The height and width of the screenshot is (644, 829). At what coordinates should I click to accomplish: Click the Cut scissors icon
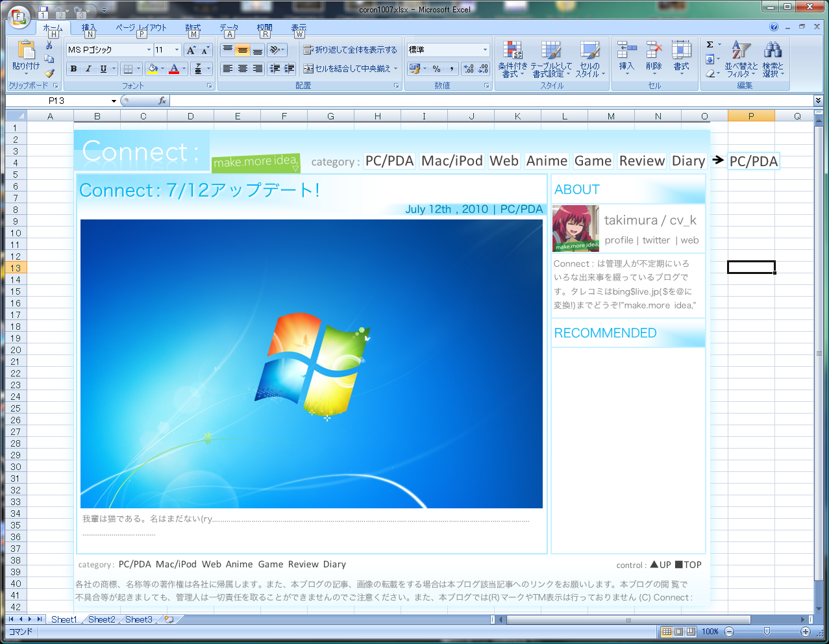click(49, 45)
